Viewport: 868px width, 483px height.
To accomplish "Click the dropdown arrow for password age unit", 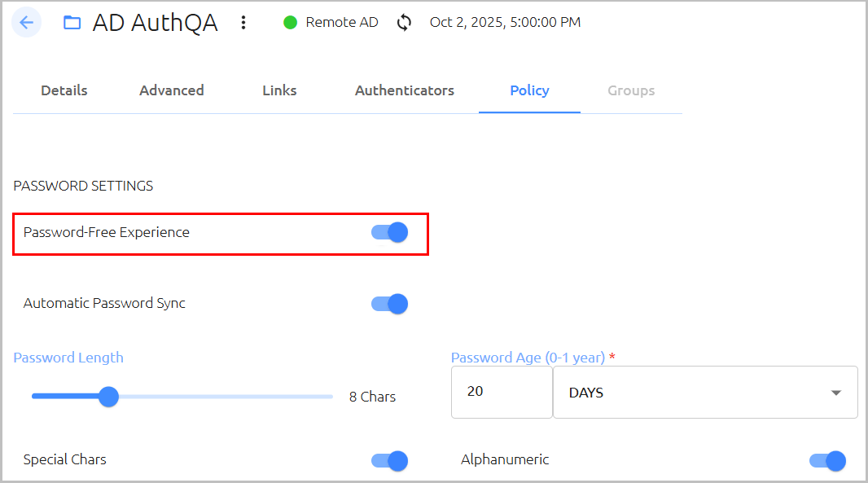I will click(x=836, y=393).
